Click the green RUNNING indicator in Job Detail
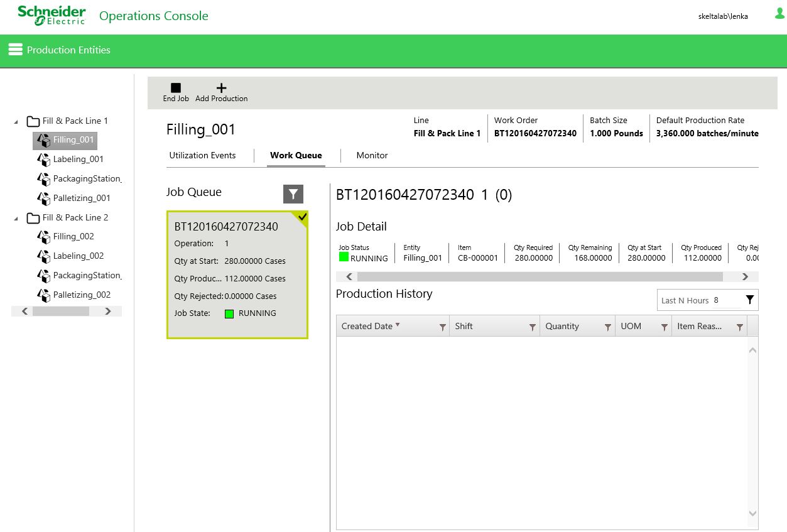 point(344,257)
